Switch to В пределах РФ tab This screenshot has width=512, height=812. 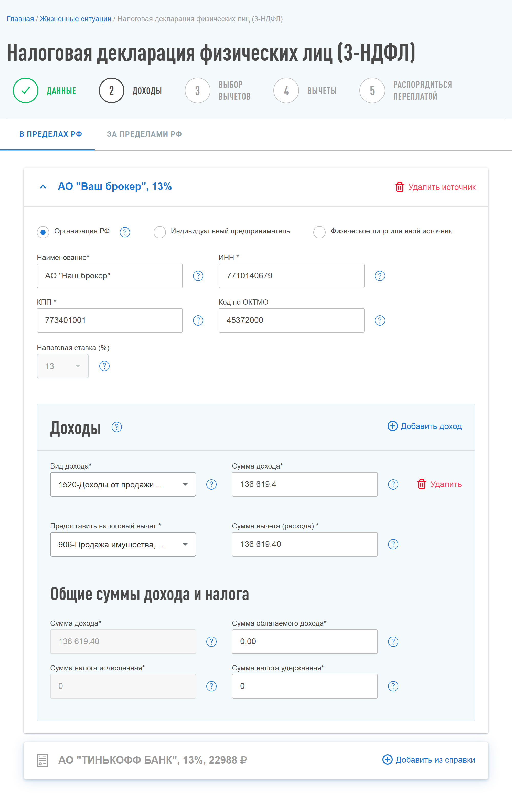(x=50, y=134)
